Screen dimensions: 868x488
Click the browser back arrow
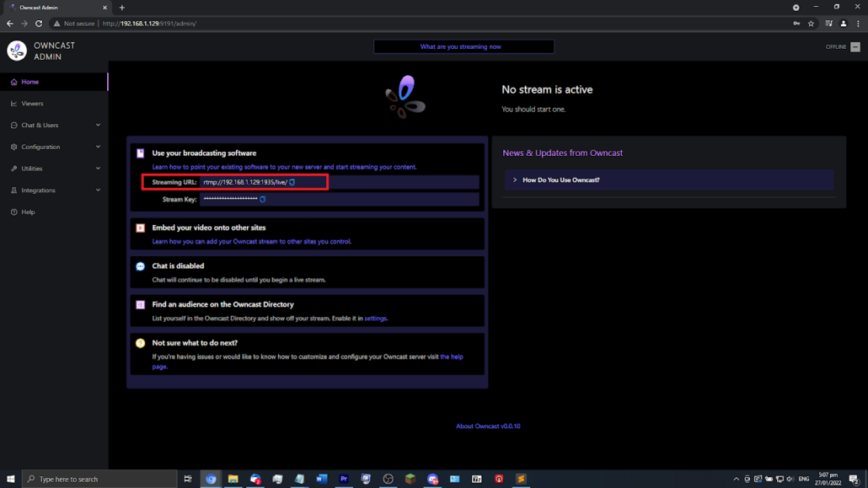coord(10,24)
